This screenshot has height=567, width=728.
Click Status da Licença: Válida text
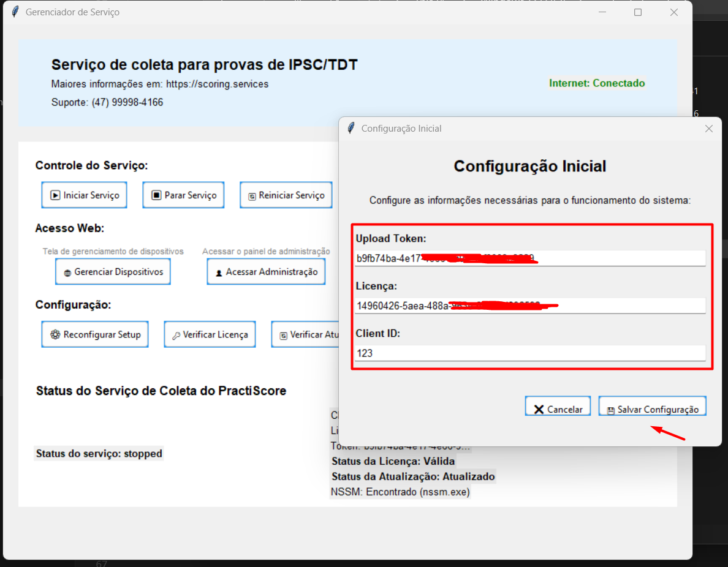click(x=393, y=461)
